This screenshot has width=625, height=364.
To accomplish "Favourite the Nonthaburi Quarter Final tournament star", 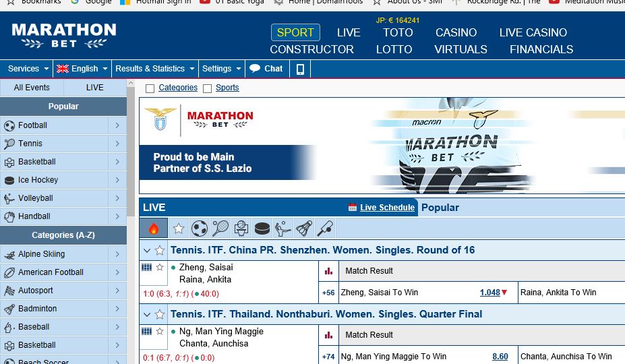I will point(160,315).
